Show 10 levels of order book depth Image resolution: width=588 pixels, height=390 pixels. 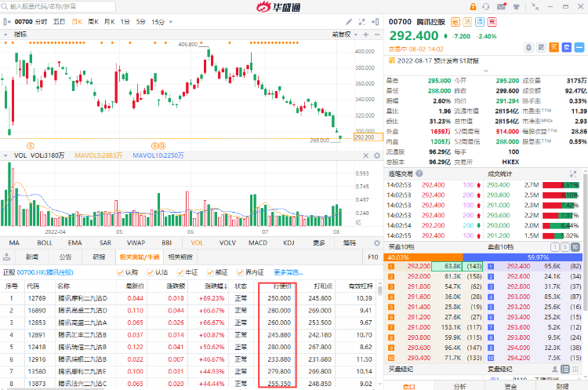pos(575,247)
